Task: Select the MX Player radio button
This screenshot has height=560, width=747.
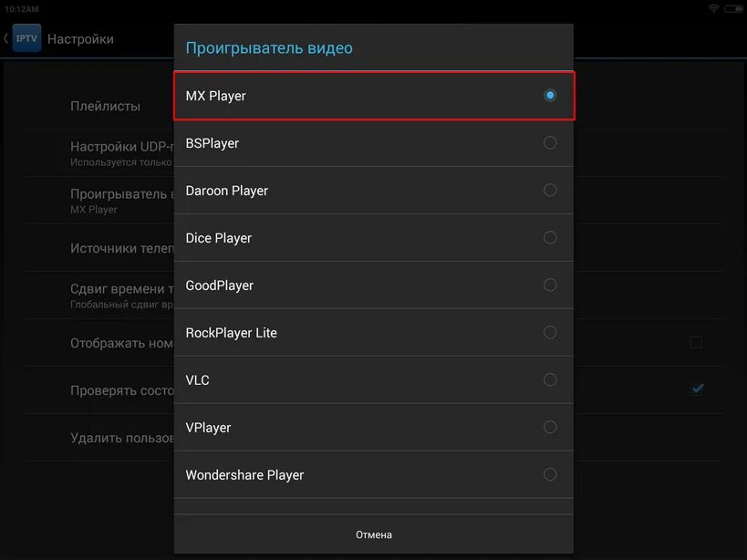Action: coord(549,95)
